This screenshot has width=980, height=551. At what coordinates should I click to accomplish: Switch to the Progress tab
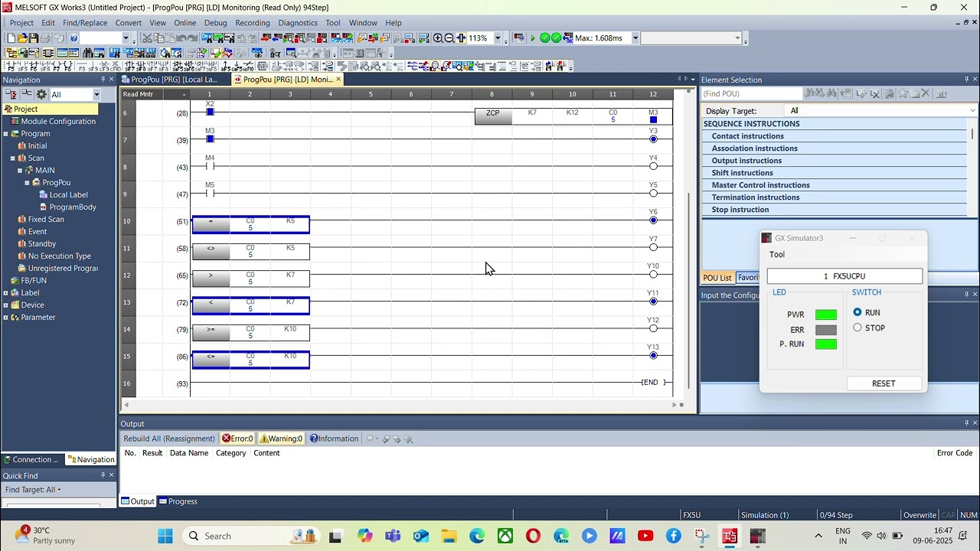[x=178, y=501]
